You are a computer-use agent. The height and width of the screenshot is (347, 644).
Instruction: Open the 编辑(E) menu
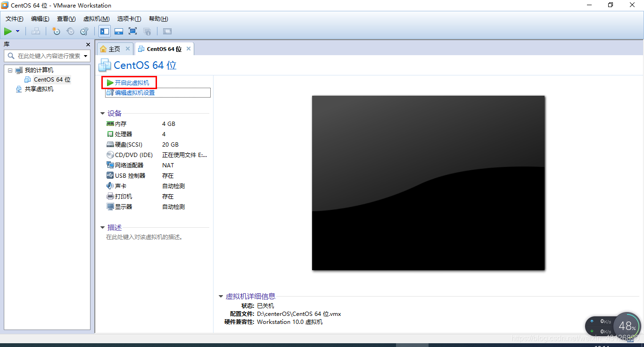click(x=40, y=19)
